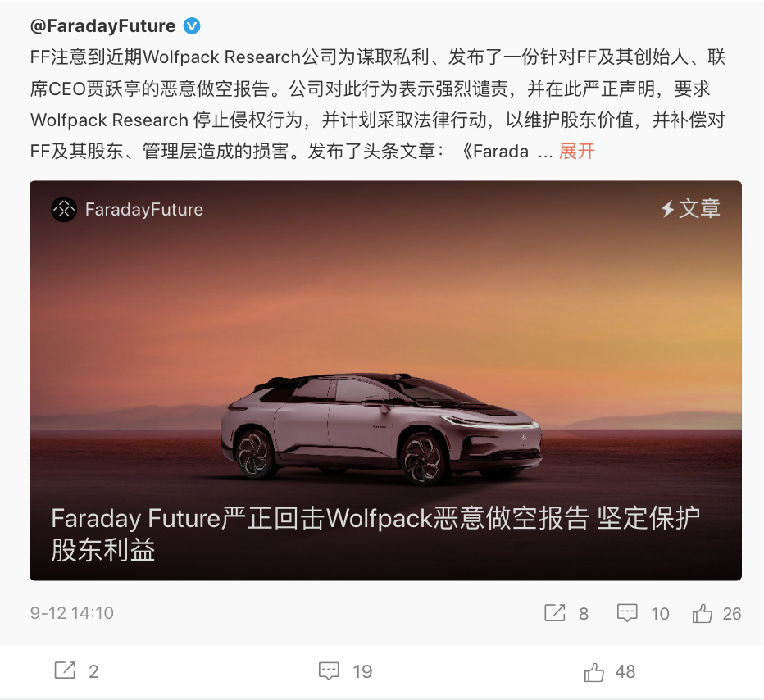Click the like count 26

(x=732, y=614)
